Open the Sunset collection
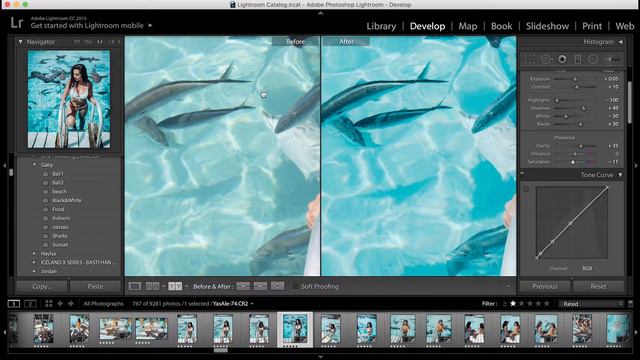640x360 pixels. [60, 245]
